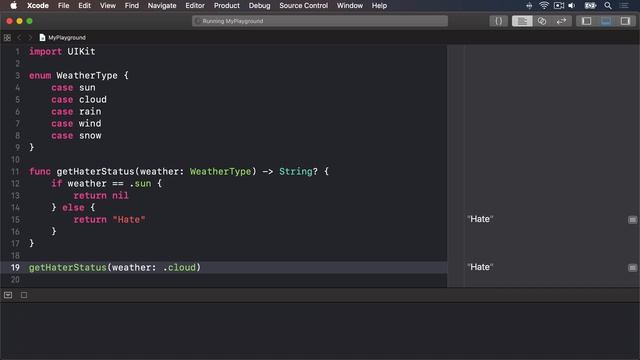Go back in editor history
The height and width of the screenshot is (360, 640).
click(19, 38)
